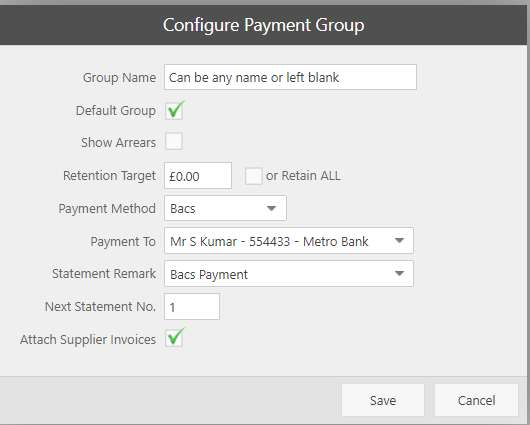
Task: Click the 'Payment To' label text
Action: (x=123, y=242)
